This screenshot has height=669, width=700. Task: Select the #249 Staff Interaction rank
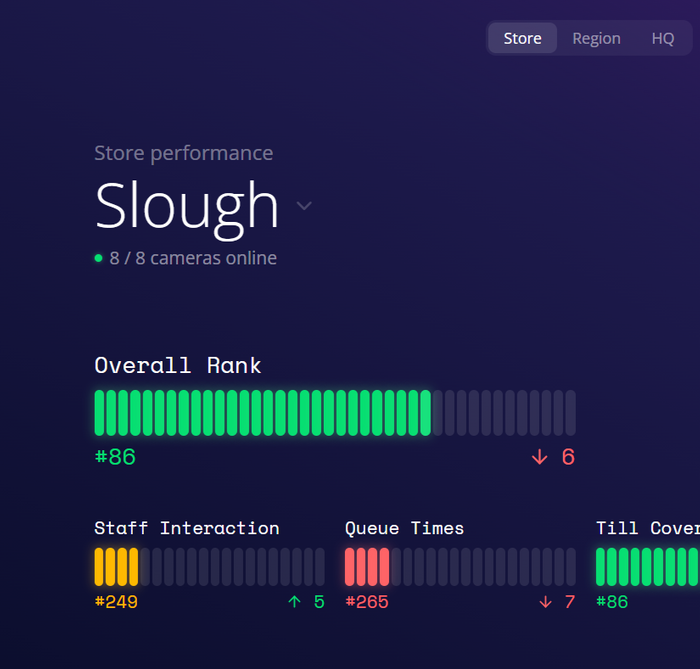tap(116, 602)
